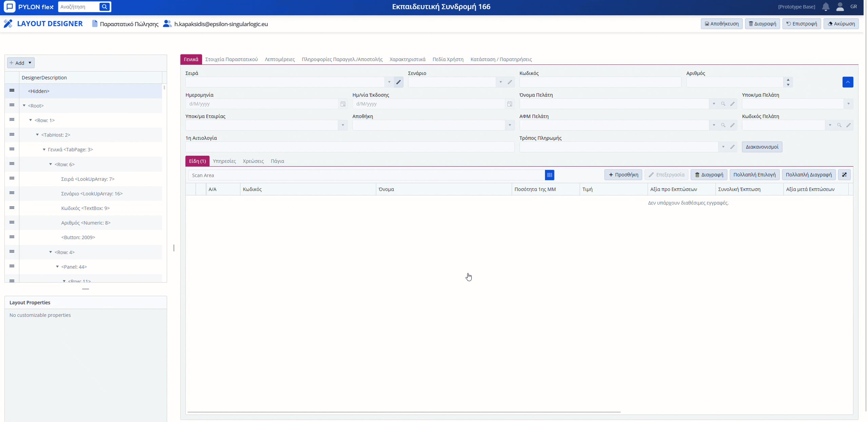
Task: Click the edit pencil in Τρόπος Πληρωμής
Action: (x=732, y=147)
